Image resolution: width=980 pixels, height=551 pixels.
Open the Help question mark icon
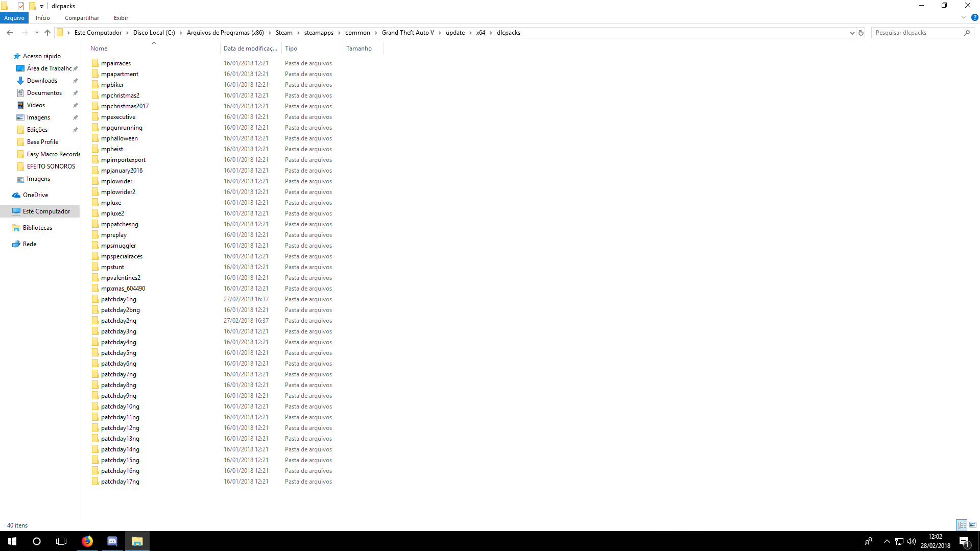(x=974, y=17)
